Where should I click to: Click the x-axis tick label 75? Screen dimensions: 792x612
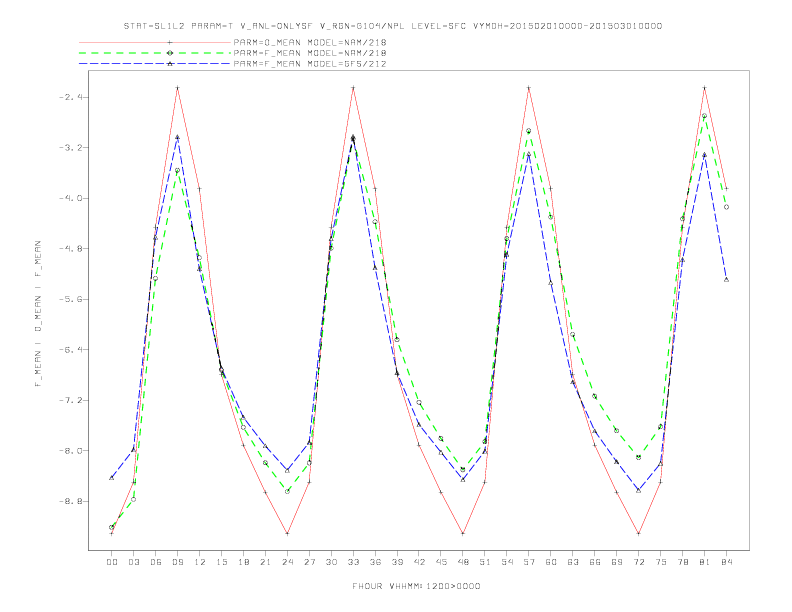(x=661, y=562)
